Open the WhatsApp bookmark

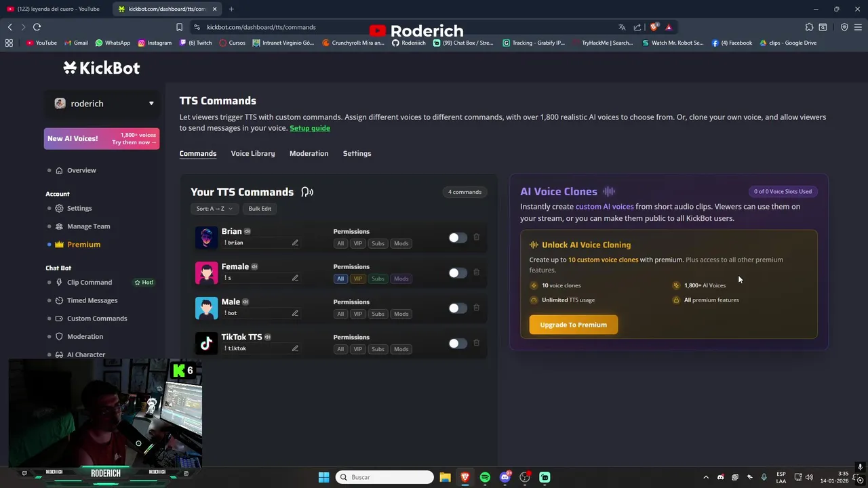113,43
